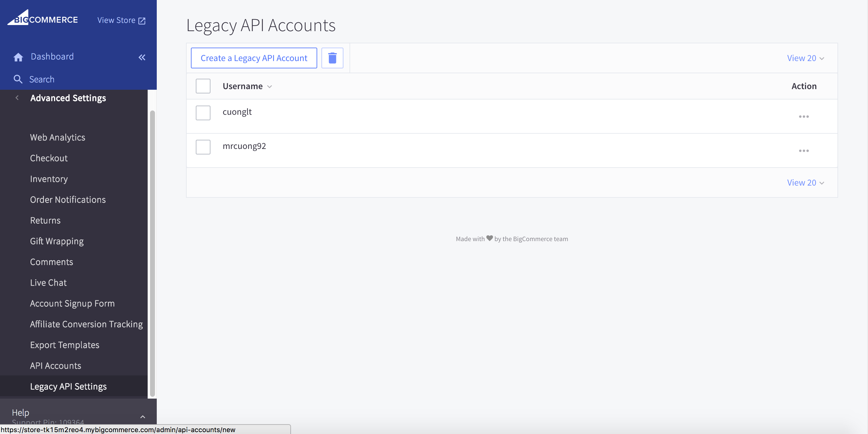The width and height of the screenshot is (868, 434).
Task: Open the Search sidebar item
Action: (42, 79)
